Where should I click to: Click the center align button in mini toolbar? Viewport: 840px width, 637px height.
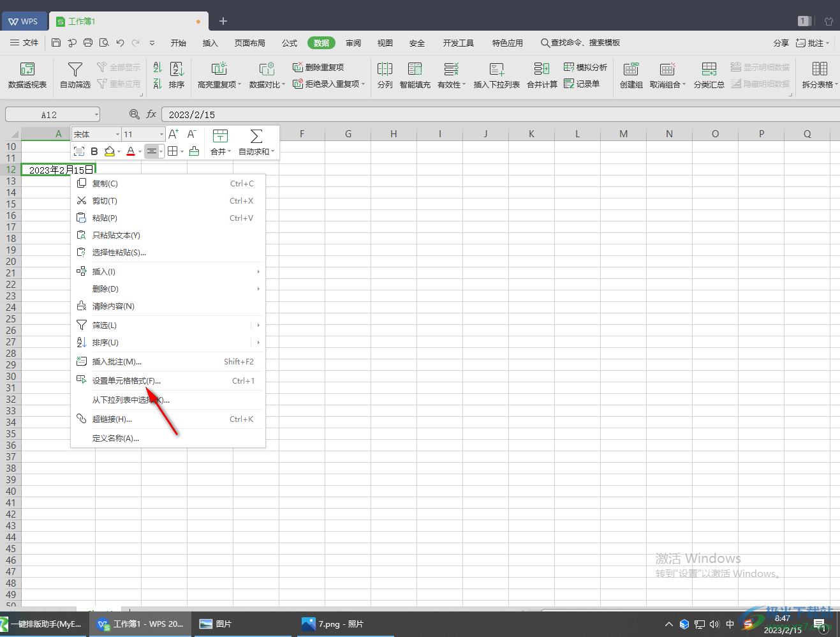tap(151, 151)
